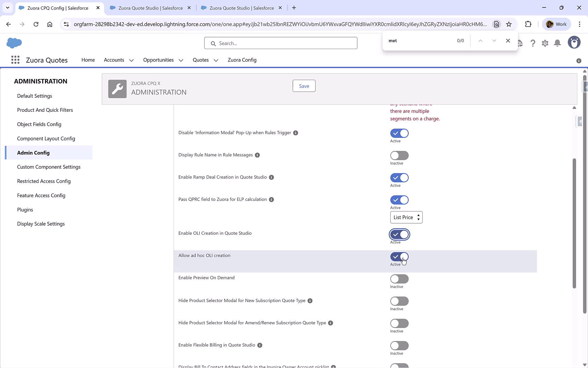Screen dimensions: 588x368
Task: Open the List Price picklist
Action: click(406, 217)
